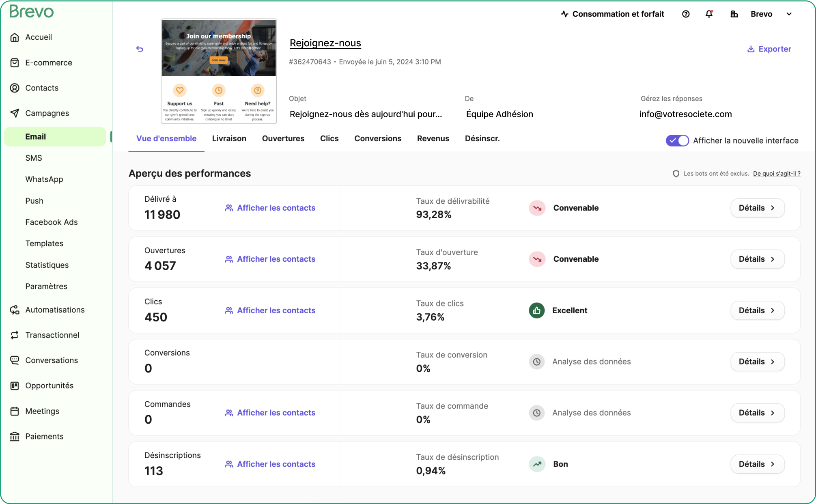
Task: Click the back arrow icon
Action: click(x=140, y=49)
